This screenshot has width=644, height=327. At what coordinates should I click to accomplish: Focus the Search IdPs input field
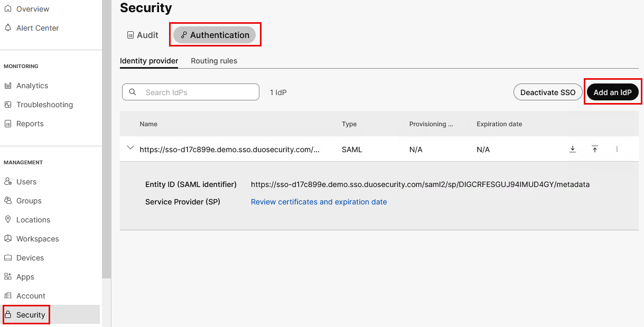[198, 92]
